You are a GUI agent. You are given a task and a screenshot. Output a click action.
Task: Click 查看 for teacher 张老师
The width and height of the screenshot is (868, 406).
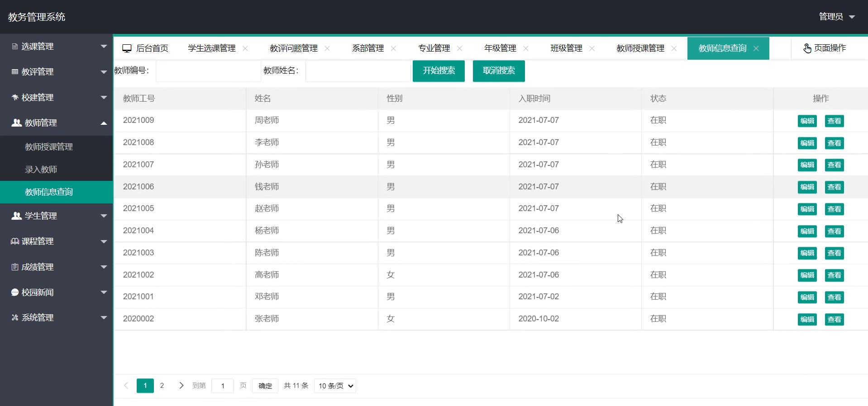point(834,320)
